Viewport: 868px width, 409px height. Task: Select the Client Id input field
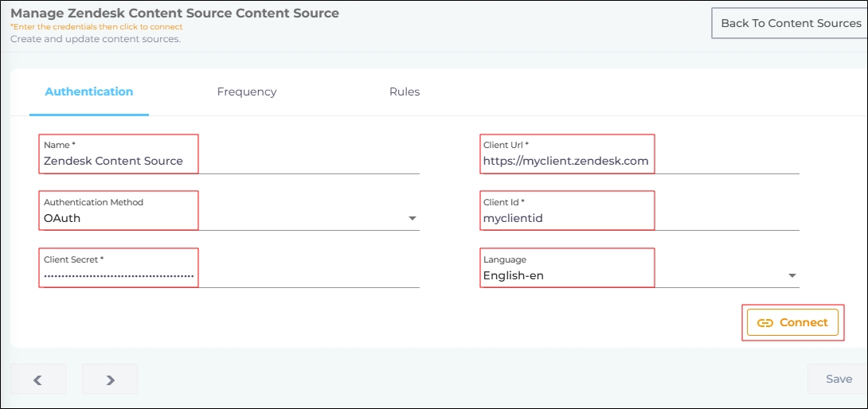click(x=565, y=218)
